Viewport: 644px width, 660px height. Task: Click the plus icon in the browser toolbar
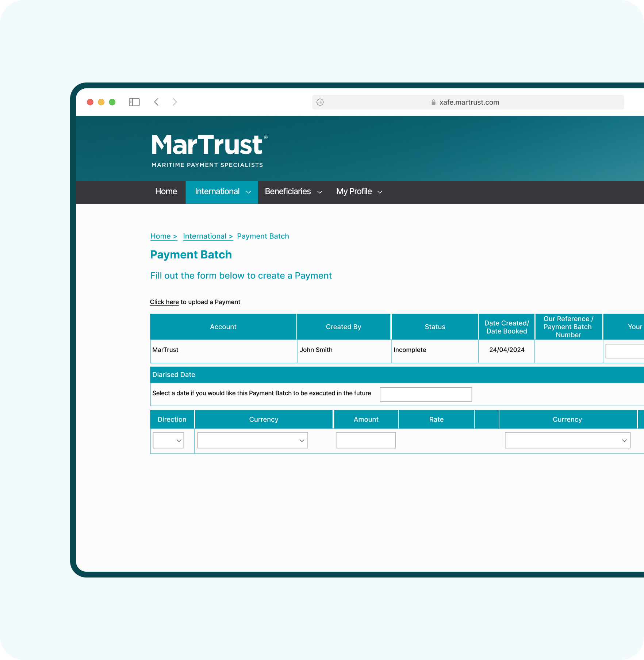[x=319, y=102]
